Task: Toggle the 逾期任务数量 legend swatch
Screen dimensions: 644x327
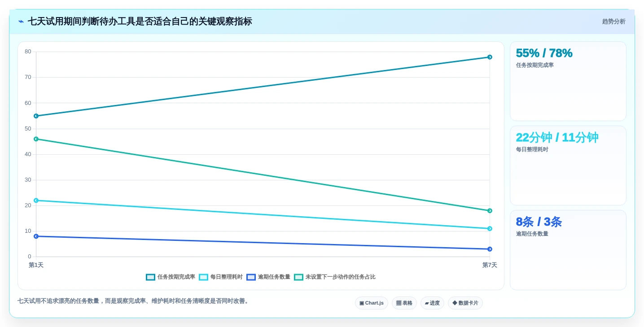Action: [251, 277]
